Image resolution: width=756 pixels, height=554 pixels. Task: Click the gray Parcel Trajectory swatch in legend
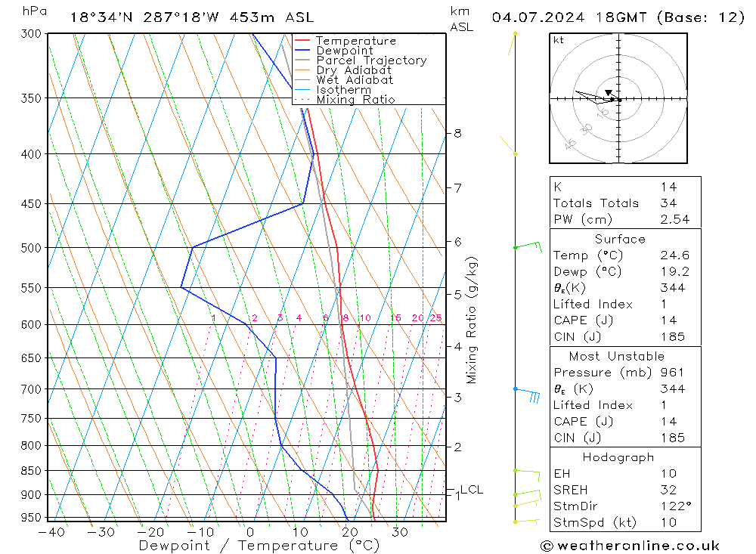click(302, 60)
